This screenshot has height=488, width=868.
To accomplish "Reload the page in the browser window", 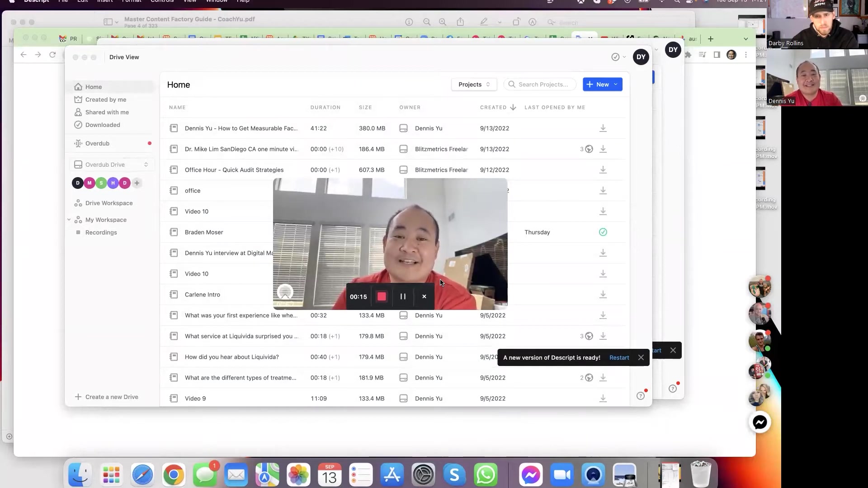I will (x=52, y=55).
